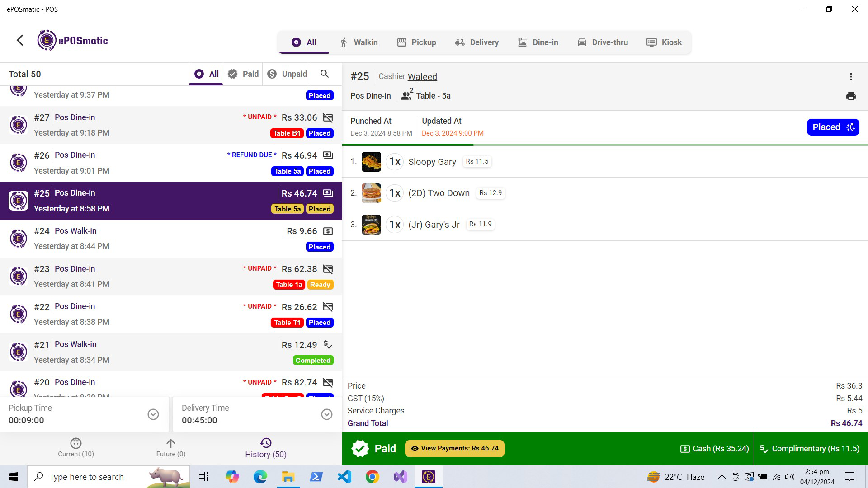
Task: Select the All order types tab
Action: (x=304, y=42)
